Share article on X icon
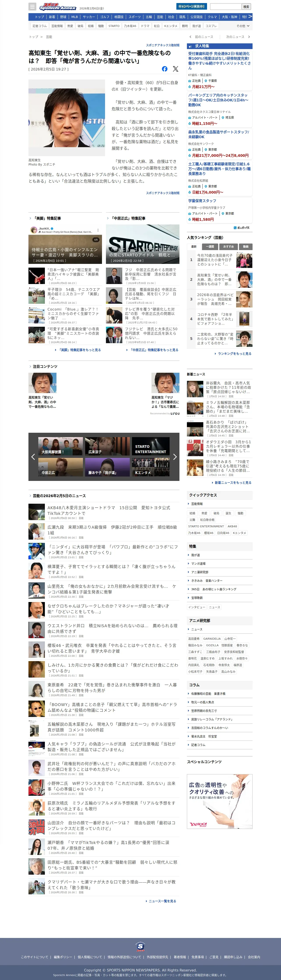The height and width of the screenshot is (980, 281). [176, 69]
